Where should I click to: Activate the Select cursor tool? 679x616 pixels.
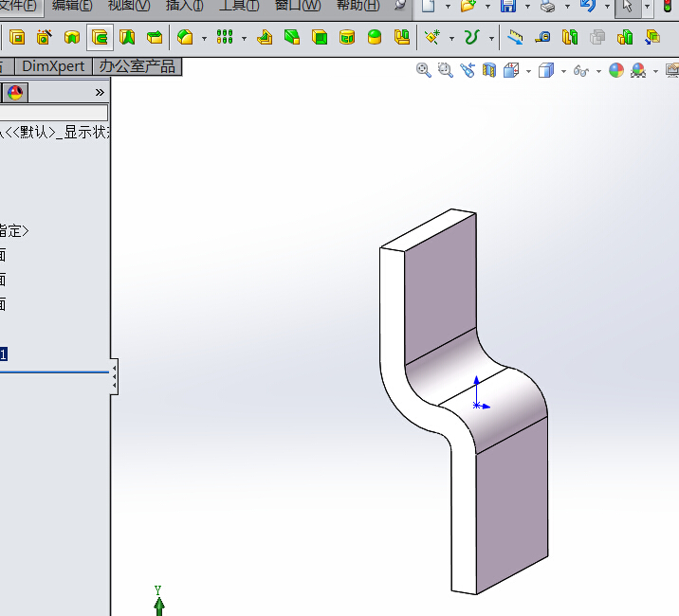628,6
